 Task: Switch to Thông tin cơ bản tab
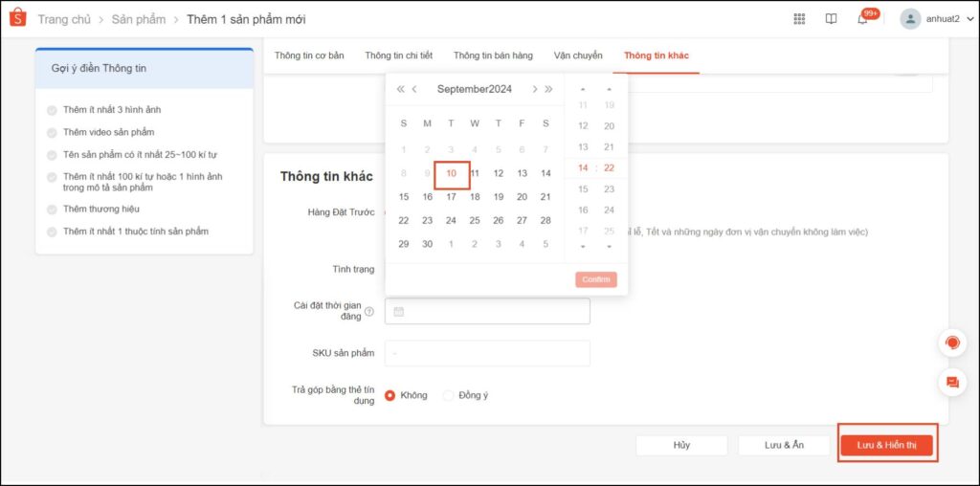309,55
